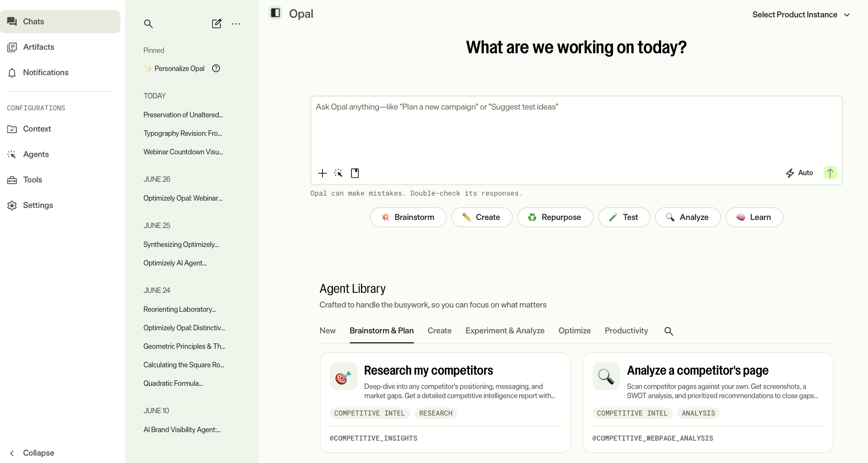The width and height of the screenshot is (868, 463).
Task: Open the three-dots more options menu
Action: coord(236,24)
